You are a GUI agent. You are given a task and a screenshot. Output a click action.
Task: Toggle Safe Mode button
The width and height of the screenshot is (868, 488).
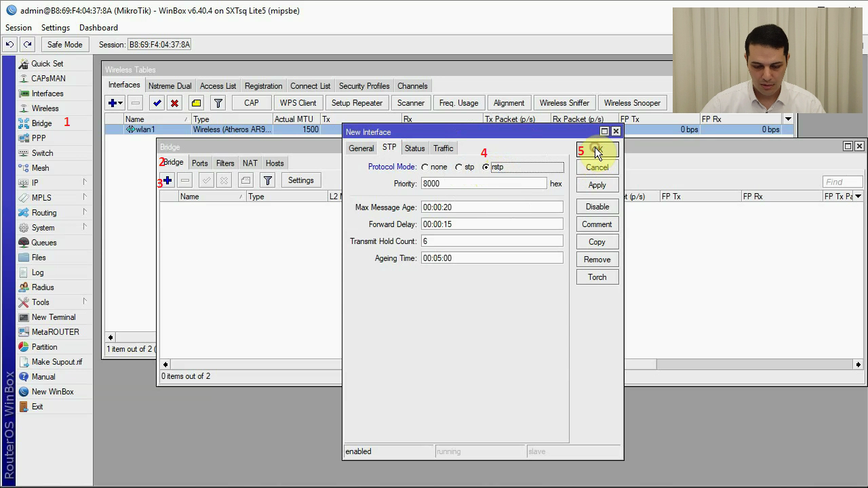point(64,45)
